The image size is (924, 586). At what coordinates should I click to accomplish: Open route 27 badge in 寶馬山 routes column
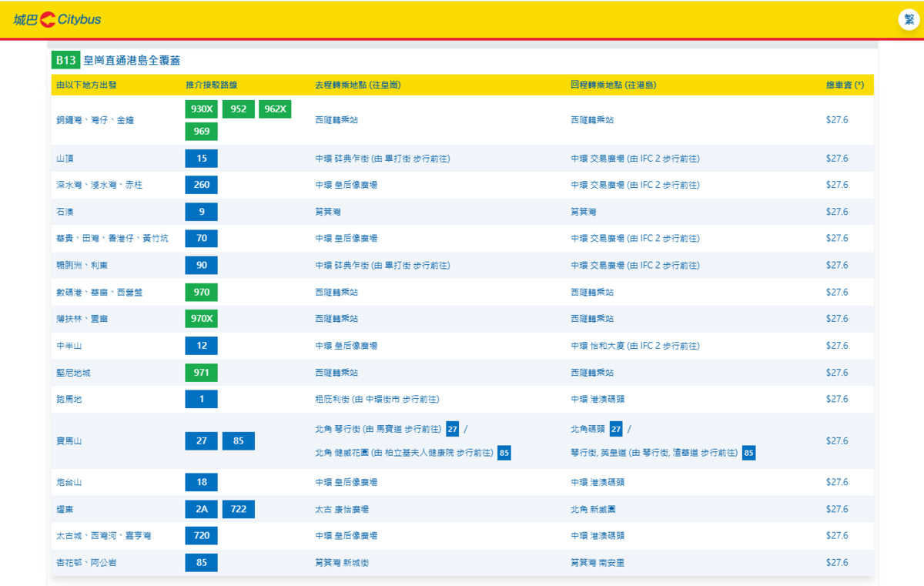(x=202, y=441)
